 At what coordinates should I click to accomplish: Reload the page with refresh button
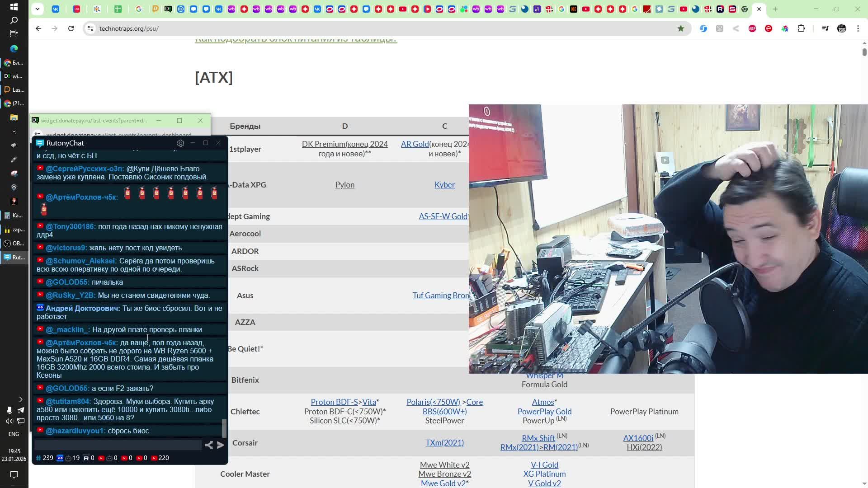[x=71, y=28]
